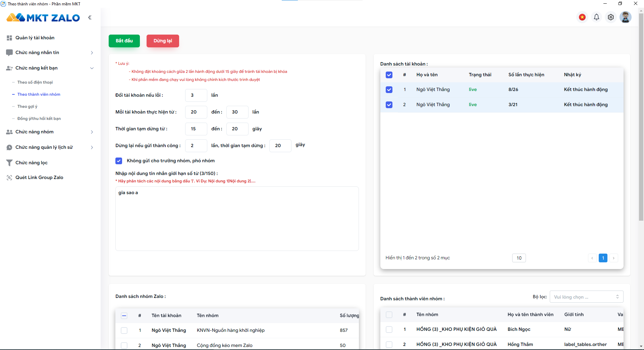Viewport: 644px width, 350px height.
Task: Open the Bộ lọc filter dropdown
Action: tap(586, 297)
